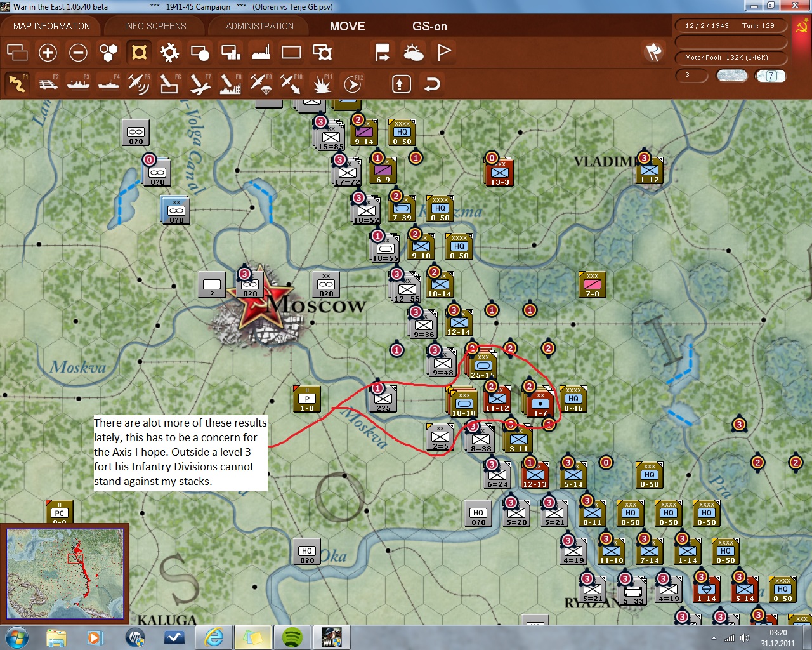Viewport: 812px width, 650px height.
Task: Open the INFO SCREENS tab
Action: 155,26
